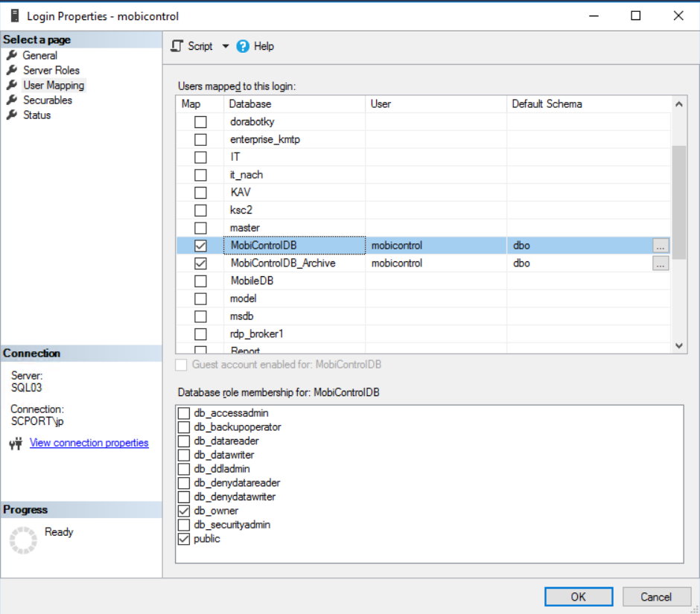
Task: Open schema browse button for MobiControlDB_Archive
Action: [661, 263]
